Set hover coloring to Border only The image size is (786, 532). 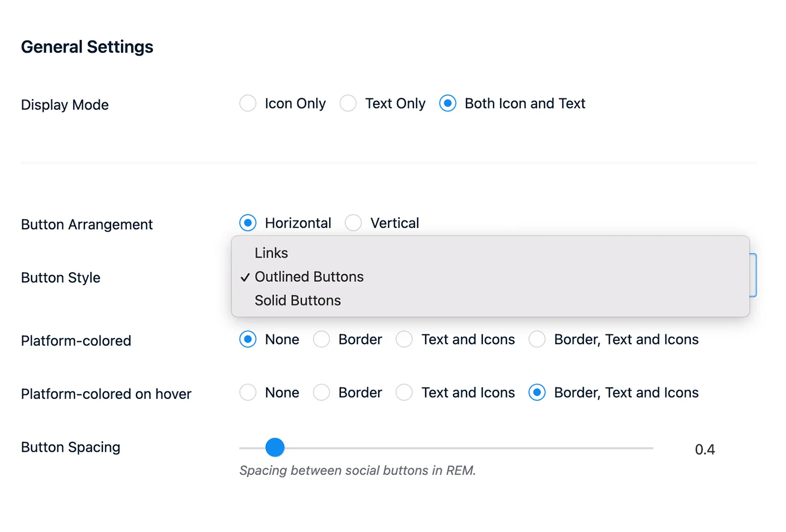[321, 392]
